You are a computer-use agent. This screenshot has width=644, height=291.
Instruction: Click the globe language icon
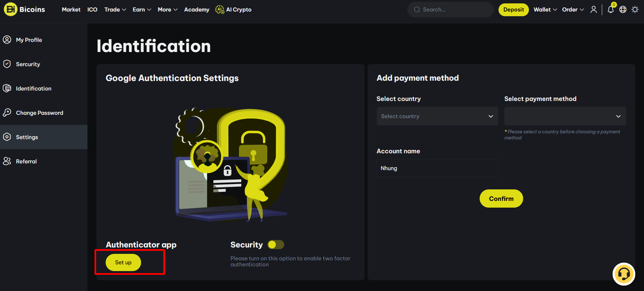coord(623,9)
